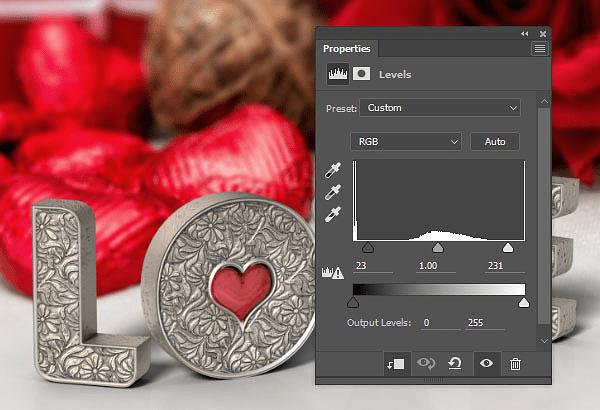Reset to adjustment defaults
The height and width of the screenshot is (410, 600).
pos(455,363)
